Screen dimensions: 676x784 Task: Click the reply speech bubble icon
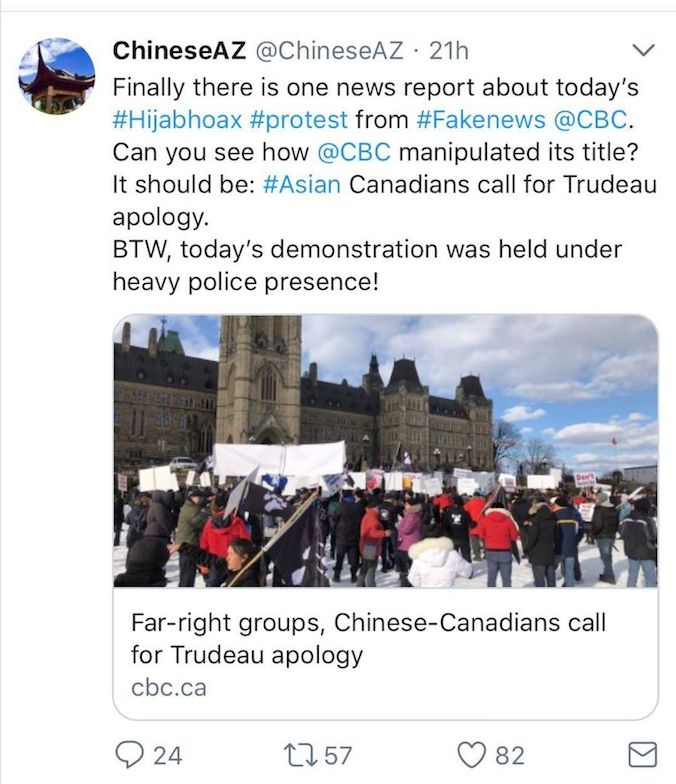129,755
